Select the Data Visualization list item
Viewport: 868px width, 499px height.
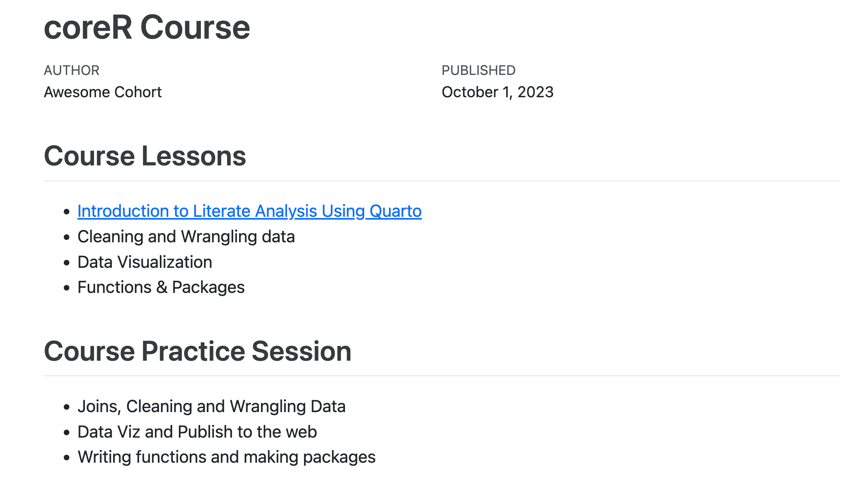click(x=145, y=262)
